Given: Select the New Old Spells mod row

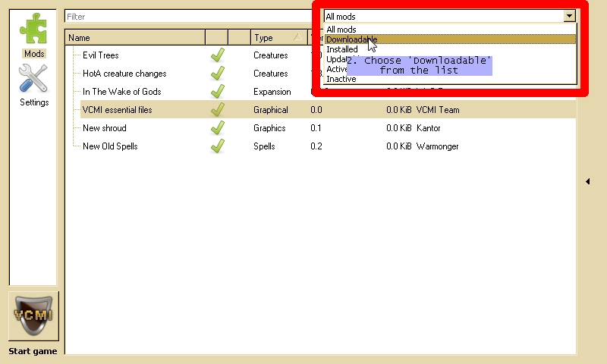Looking at the screenshot, I should pos(110,146).
